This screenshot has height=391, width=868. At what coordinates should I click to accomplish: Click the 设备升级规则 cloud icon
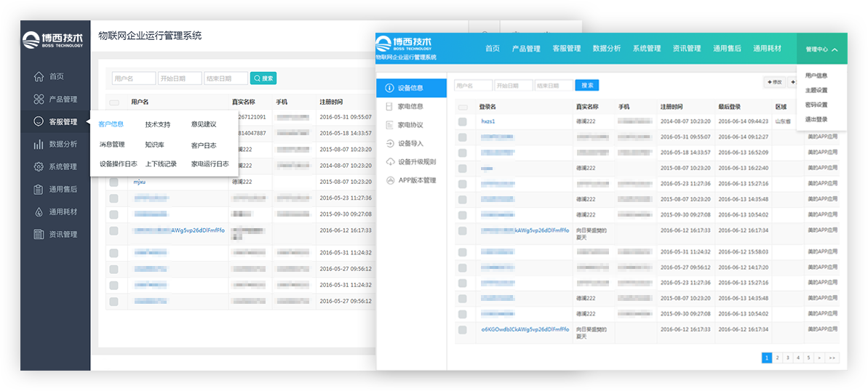pyautogui.click(x=391, y=161)
